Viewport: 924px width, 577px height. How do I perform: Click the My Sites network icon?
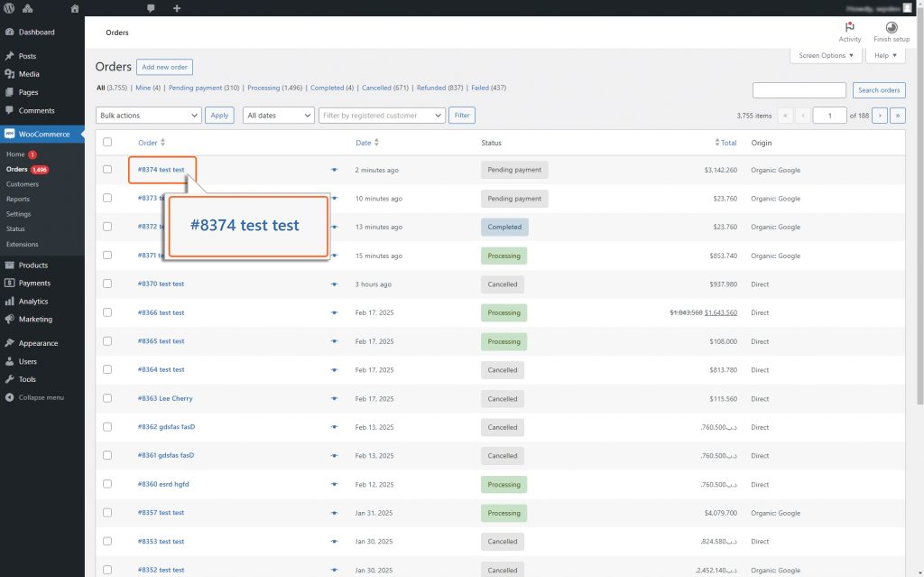point(28,8)
